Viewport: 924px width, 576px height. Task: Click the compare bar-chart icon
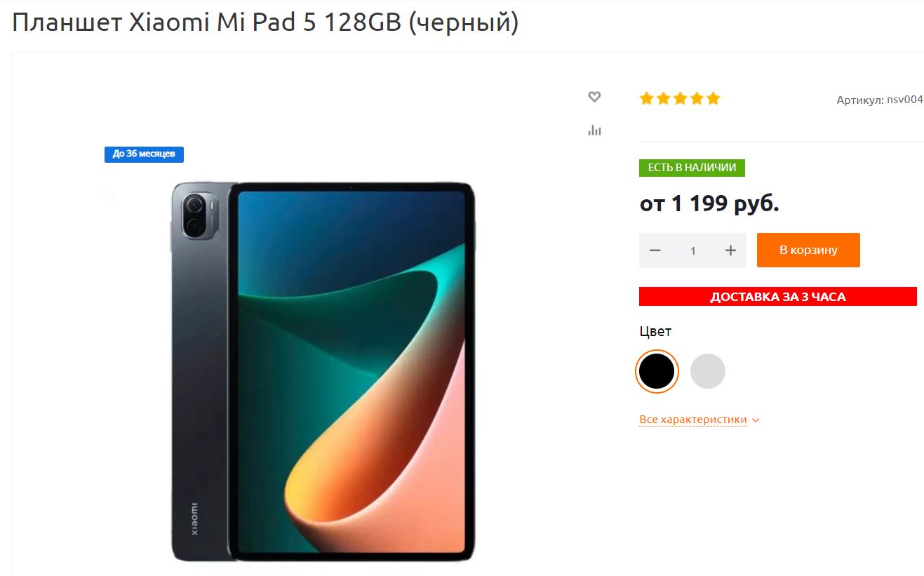point(594,130)
